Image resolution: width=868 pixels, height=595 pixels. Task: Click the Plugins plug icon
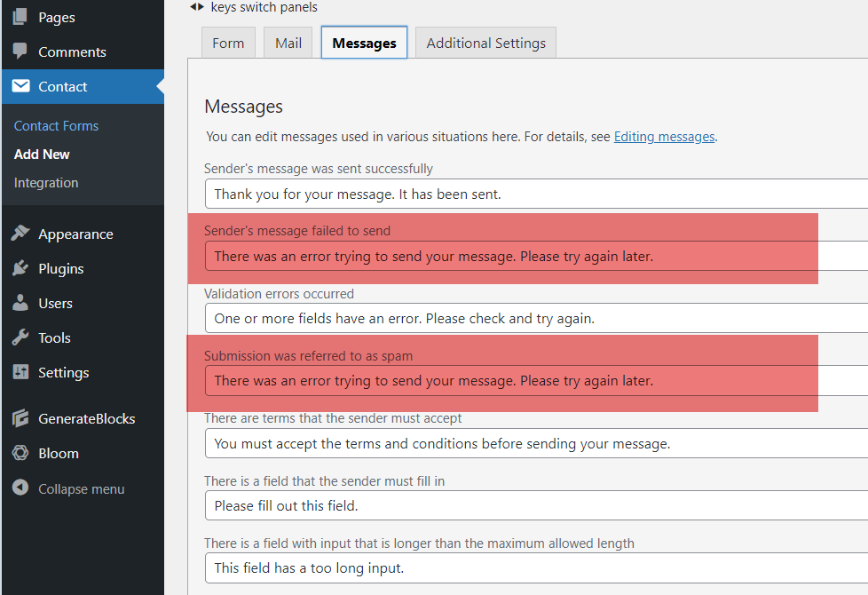[x=20, y=268]
